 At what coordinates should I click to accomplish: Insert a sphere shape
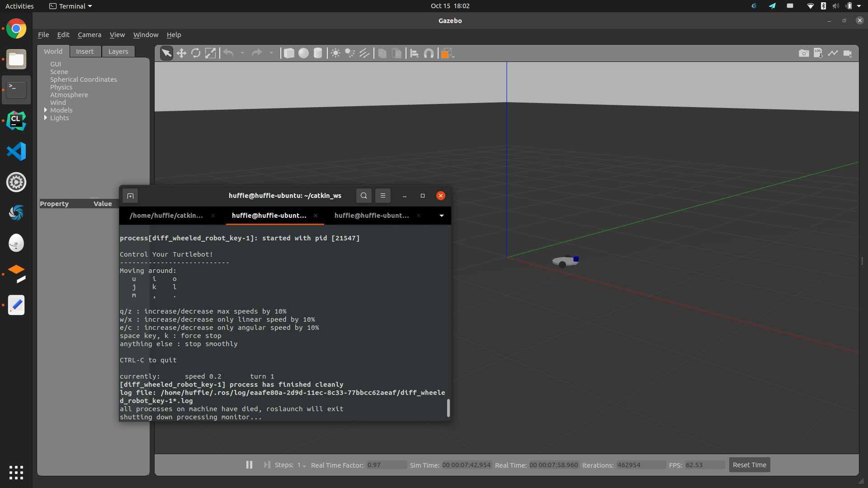[x=303, y=53]
